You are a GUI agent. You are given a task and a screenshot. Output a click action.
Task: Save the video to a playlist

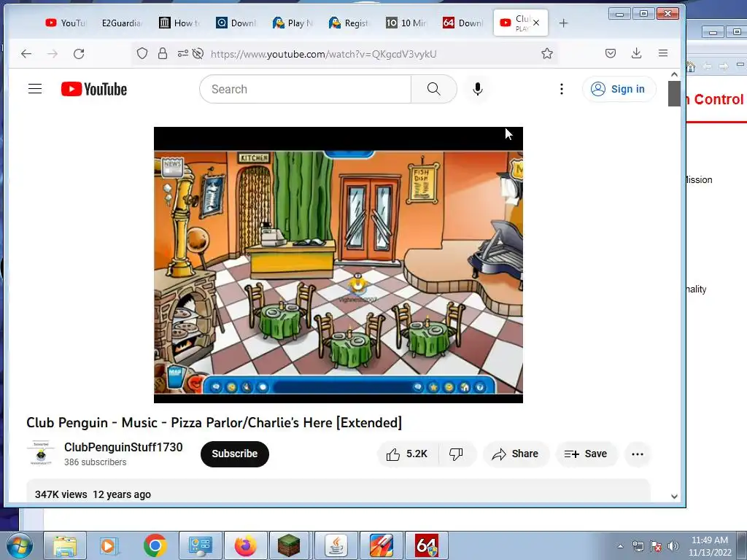click(587, 454)
